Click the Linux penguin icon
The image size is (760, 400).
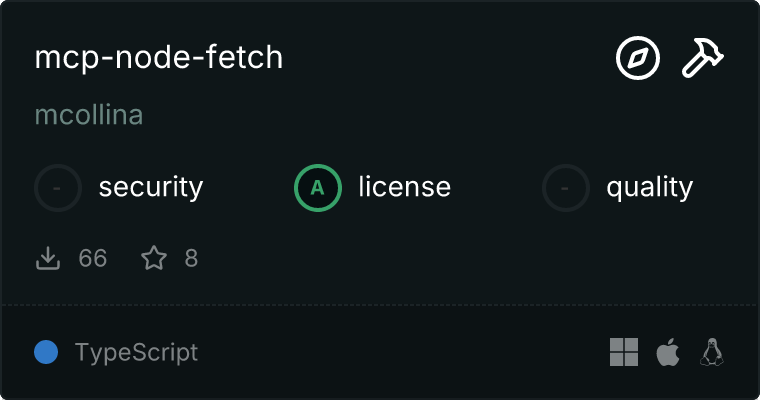(712, 352)
